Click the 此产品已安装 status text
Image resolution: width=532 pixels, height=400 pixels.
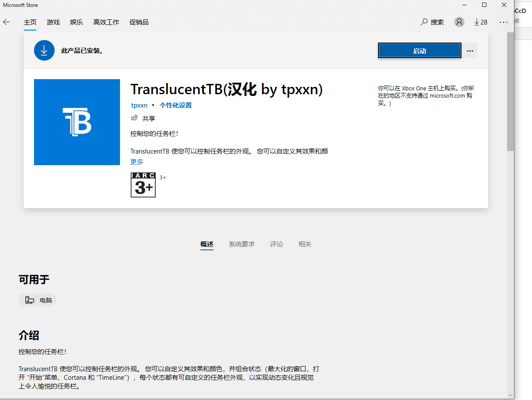pyautogui.click(x=82, y=51)
